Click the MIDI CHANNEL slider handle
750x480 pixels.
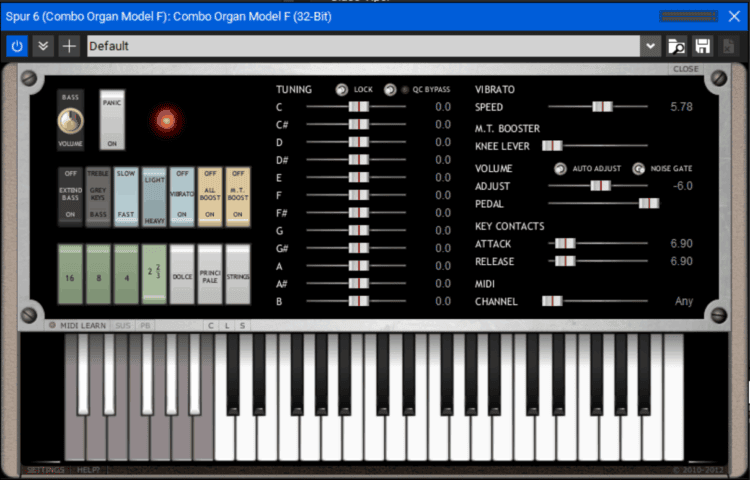552,301
